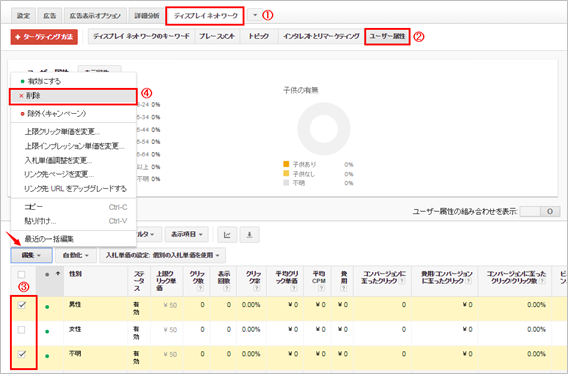Click help icon under 表示回数 header
This screenshot has width=568, height=374.
[226, 288]
